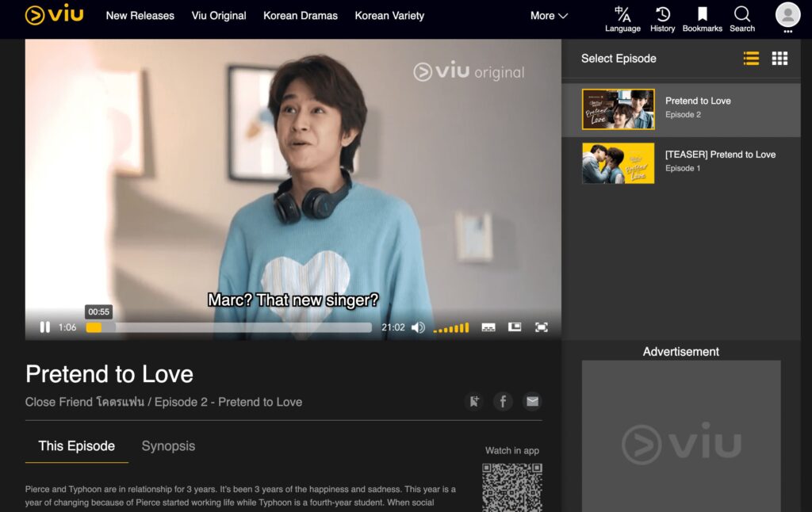This screenshot has height=512, width=812.
Task: Select This Episode tab
Action: coord(77,446)
